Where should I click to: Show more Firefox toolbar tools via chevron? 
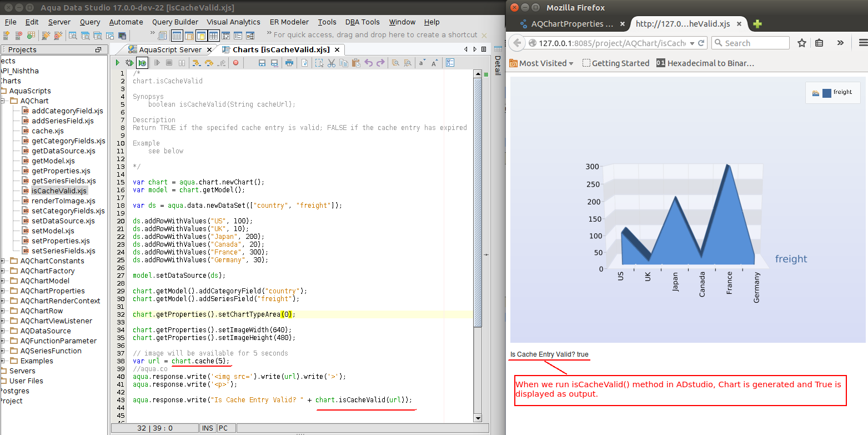(840, 43)
